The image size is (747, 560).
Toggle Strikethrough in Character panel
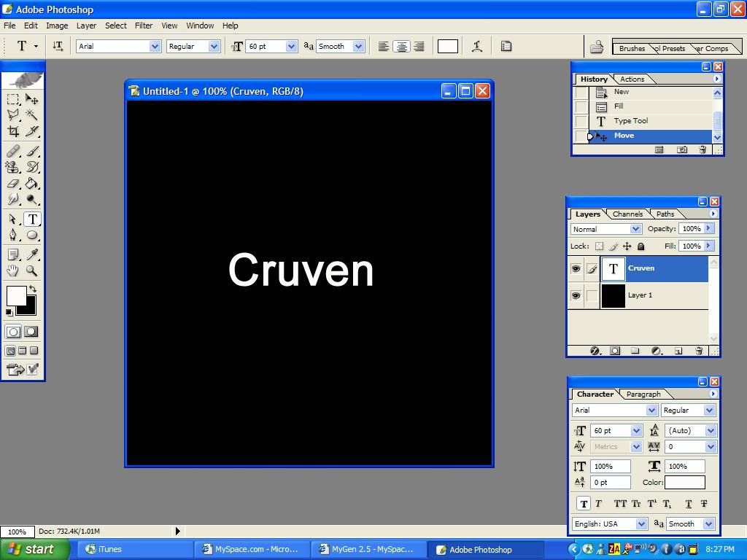[x=704, y=504]
